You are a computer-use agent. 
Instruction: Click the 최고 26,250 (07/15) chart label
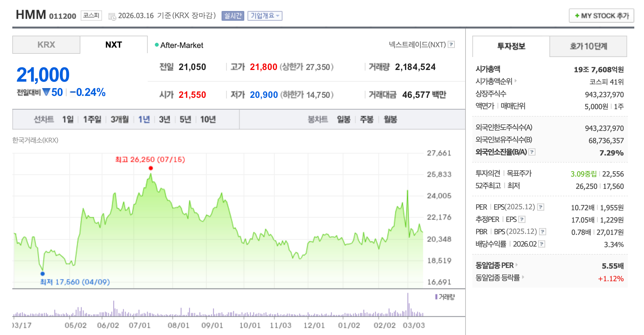point(150,159)
